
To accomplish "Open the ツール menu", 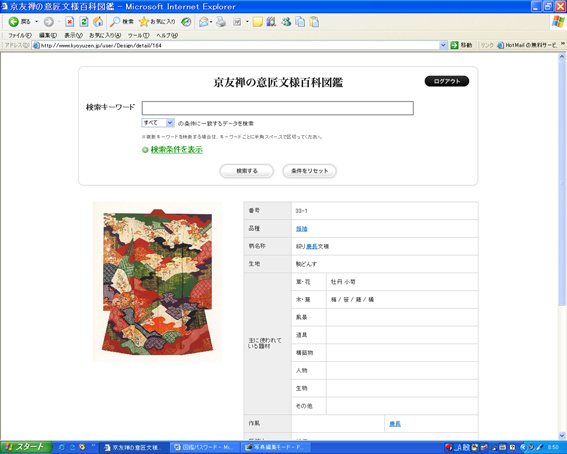I will pyautogui.click(x=138, y=35).
